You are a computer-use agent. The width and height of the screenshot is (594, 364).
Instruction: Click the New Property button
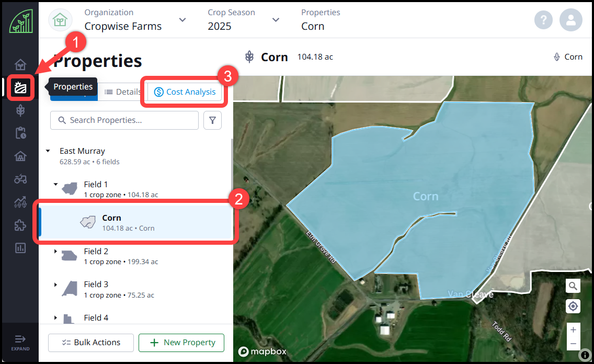(x=181, y=343)
